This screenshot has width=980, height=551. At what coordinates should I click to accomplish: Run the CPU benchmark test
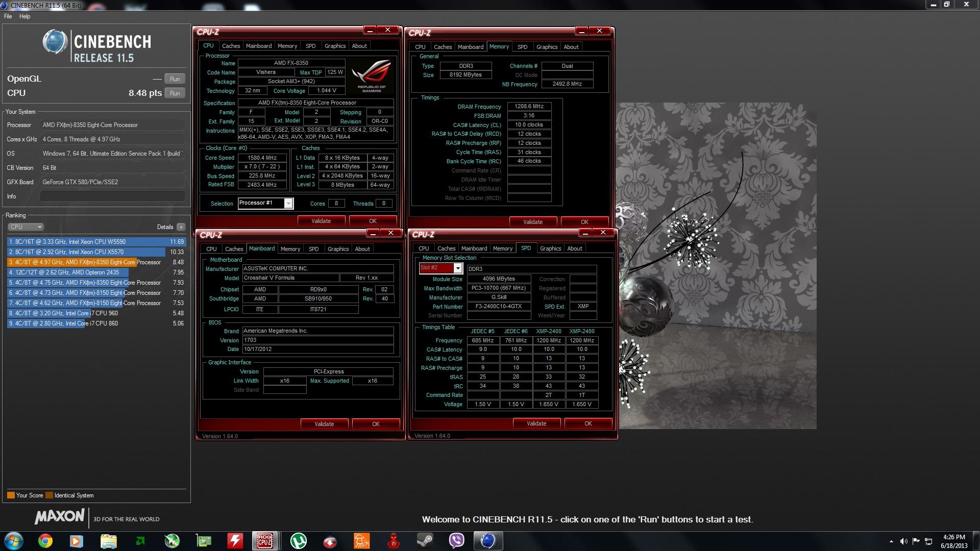point(175,93)
